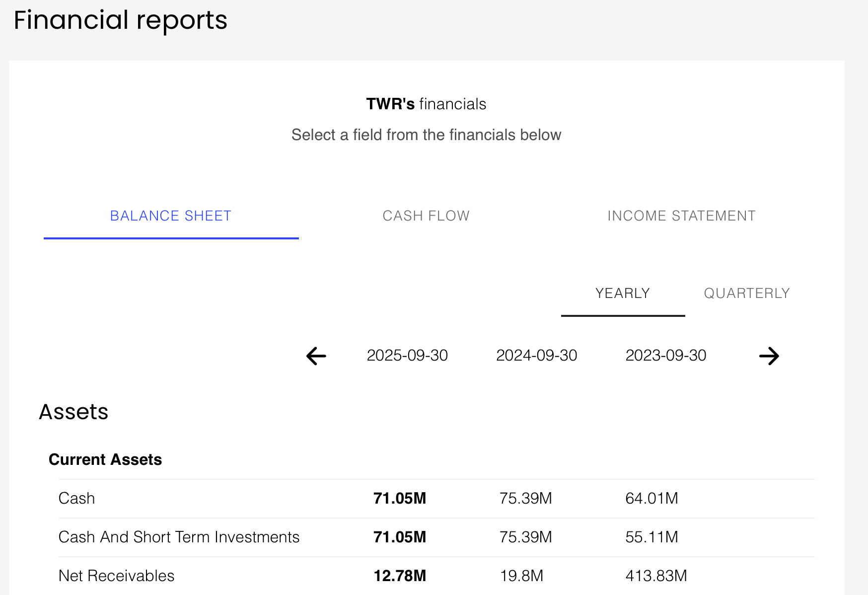Select the Cash And Short Term Investments field
This screenshot has width=868, height=595.
pyautogui.click(x=179, y=537)
